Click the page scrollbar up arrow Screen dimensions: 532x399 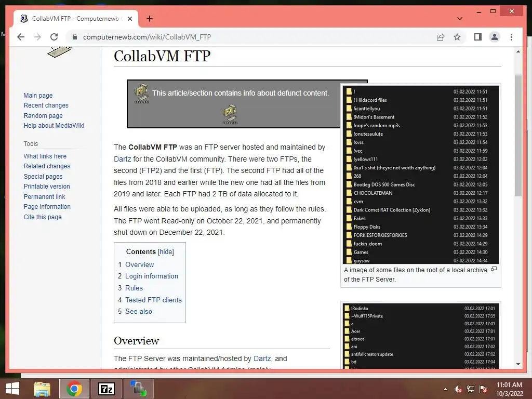(x=518, y=51)
